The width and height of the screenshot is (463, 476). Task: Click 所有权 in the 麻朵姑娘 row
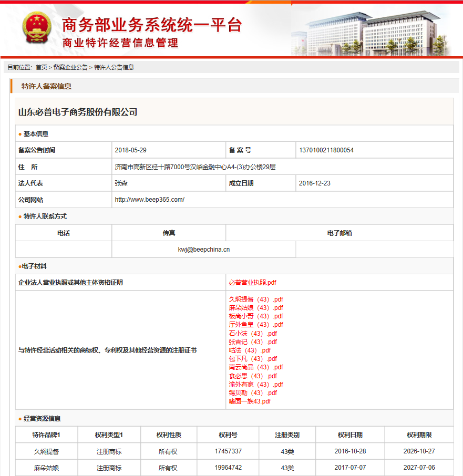coord(168,468)
